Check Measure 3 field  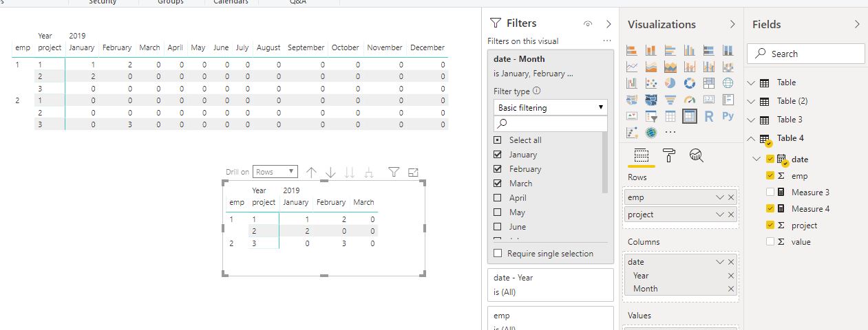(770, 192)
